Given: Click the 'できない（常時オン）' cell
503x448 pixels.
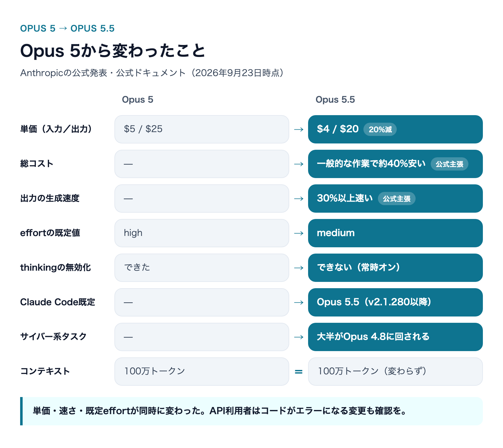Looking at the screenshot, I should tap(395, 268).
